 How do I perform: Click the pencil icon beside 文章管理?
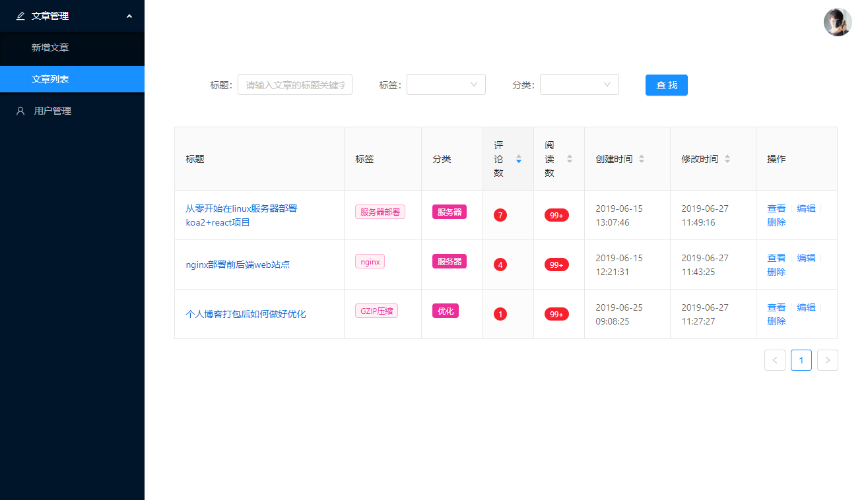[20, 16]
